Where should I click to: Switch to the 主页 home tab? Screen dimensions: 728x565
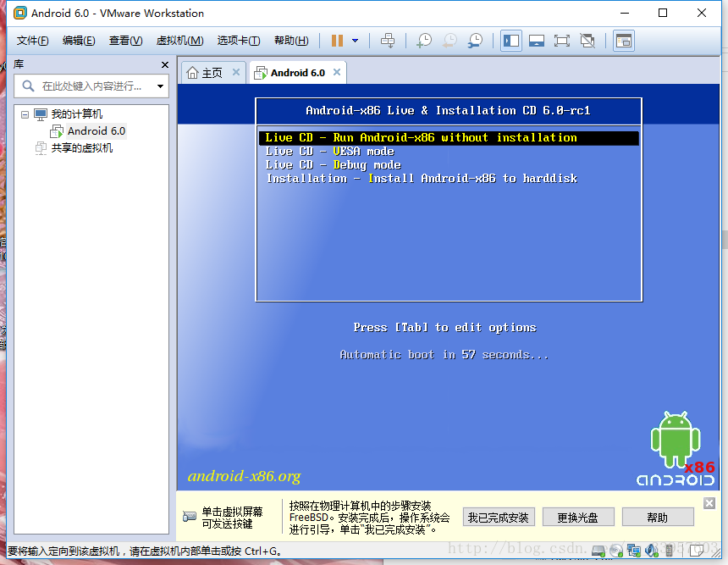click(x=212, y=73)
